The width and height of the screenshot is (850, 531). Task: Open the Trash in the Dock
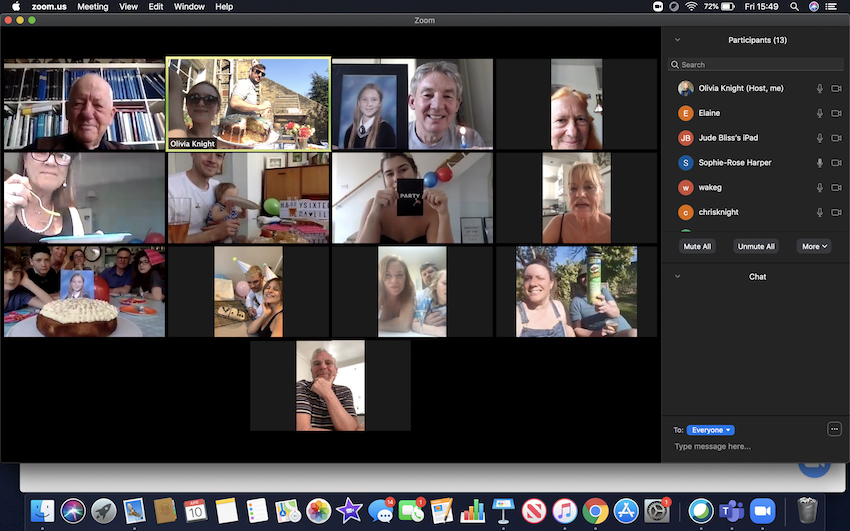point(807,510)
